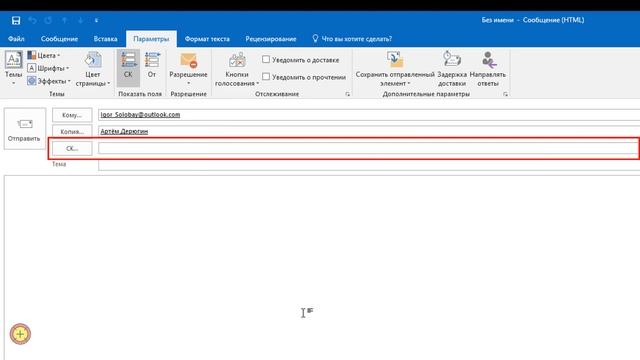Click the Задержка доставки button
This screenshot has width=640, height=360.
pos(452,69)
